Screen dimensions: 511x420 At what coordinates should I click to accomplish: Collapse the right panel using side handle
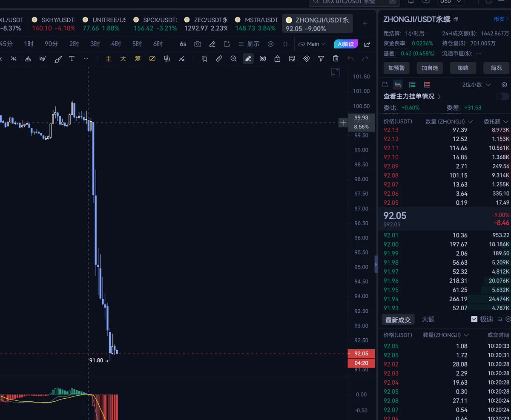click(x=376, y=264)
